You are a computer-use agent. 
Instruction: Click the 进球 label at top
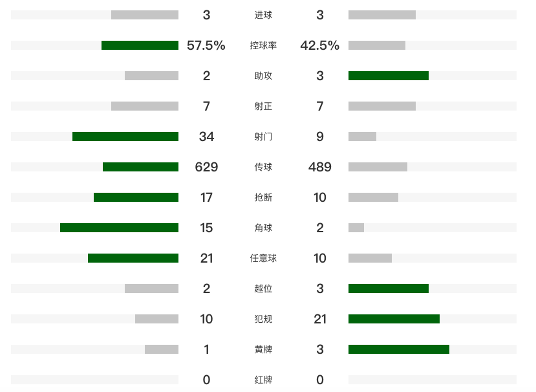(263, 15)
